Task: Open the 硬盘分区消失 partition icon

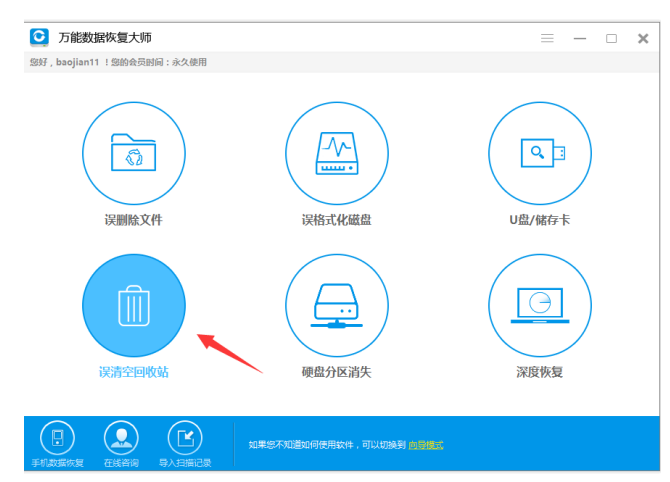Action: 336,305
